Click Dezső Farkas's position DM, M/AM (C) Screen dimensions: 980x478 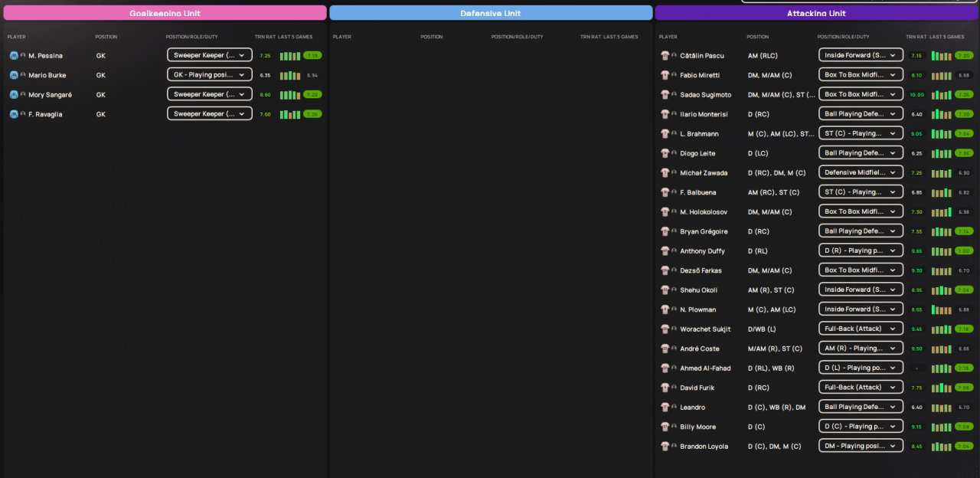(769, 270)
